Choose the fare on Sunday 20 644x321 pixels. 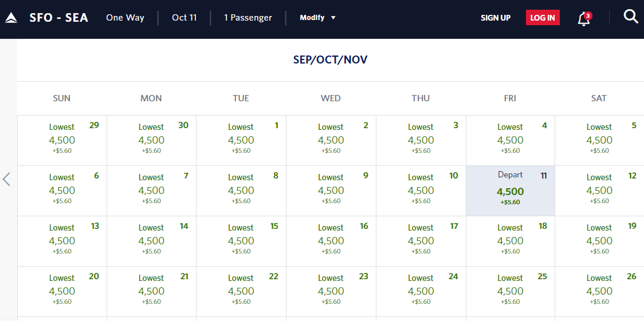[x=62, y=291]
